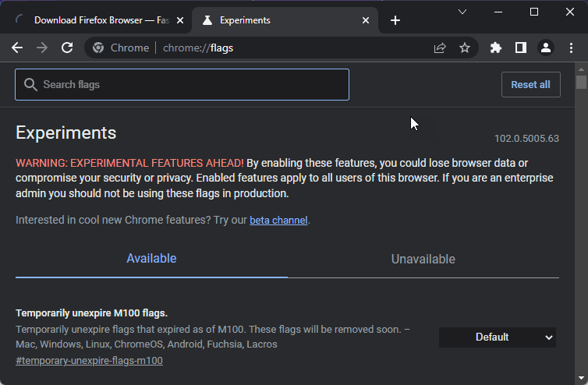Click the page scrollbar thumb
The height and width of the screenshot is (385, 588).
[x=581, y=82]
